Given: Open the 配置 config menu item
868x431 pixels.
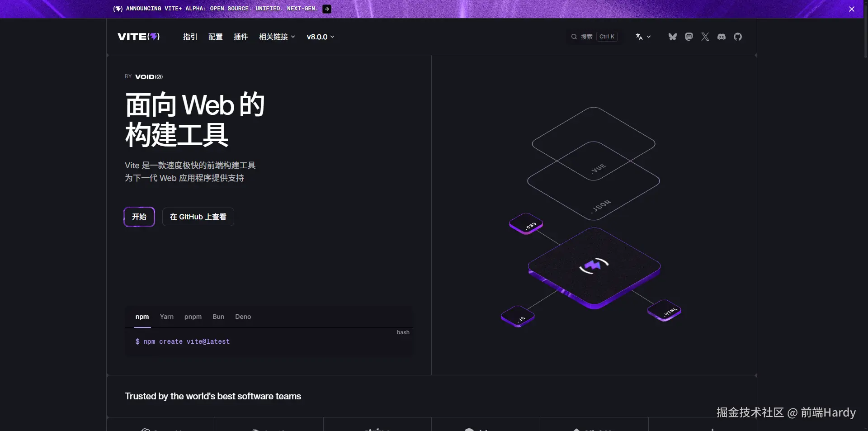Looking at the screenshot, I should click(216, 37).
